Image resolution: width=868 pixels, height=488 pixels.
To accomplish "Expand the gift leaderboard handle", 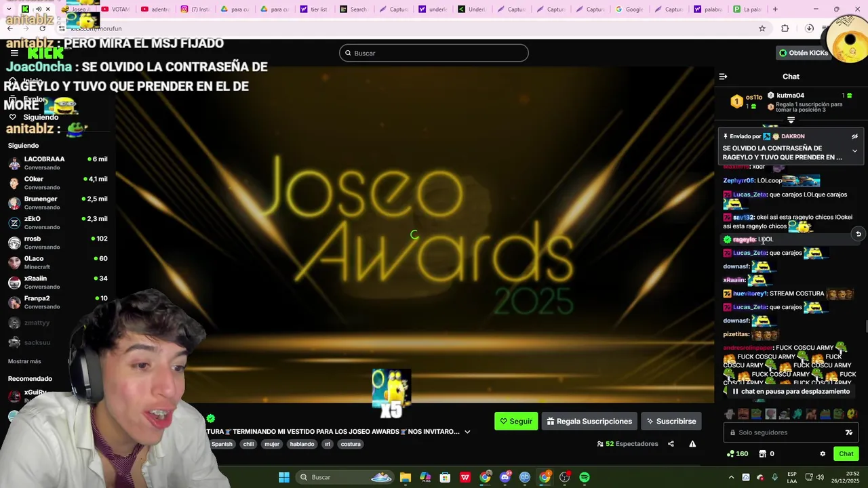I will point(791,120).
